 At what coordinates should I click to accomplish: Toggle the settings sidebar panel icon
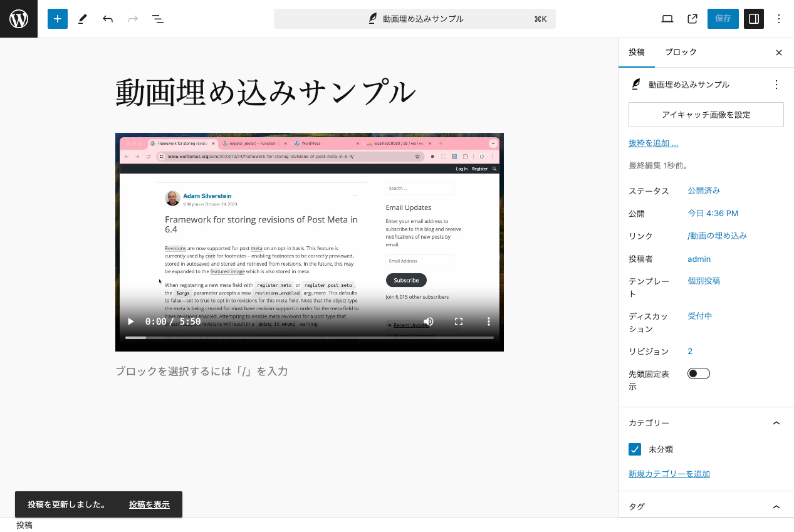[754, 19]
